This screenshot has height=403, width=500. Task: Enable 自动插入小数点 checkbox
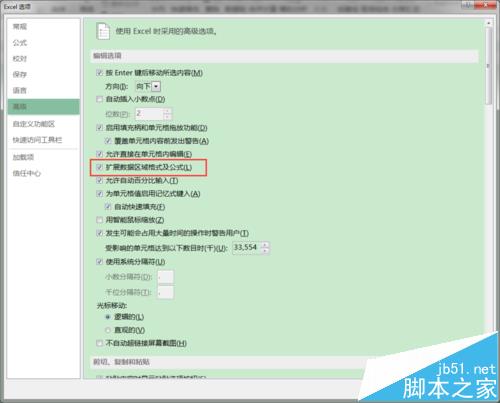point(99,99)
